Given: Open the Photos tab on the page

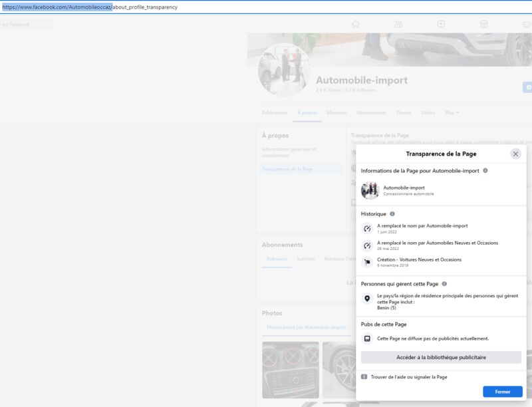Looking at the screenshot, I should click(x=404, y=112).
